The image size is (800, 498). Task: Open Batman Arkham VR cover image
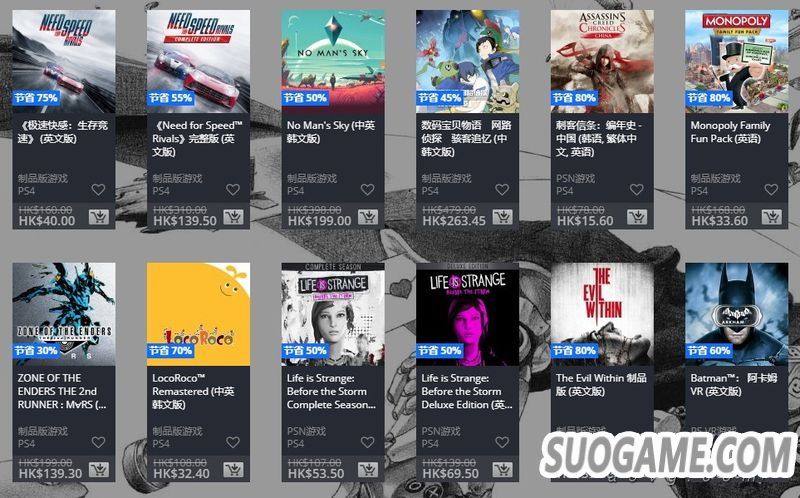737,314
